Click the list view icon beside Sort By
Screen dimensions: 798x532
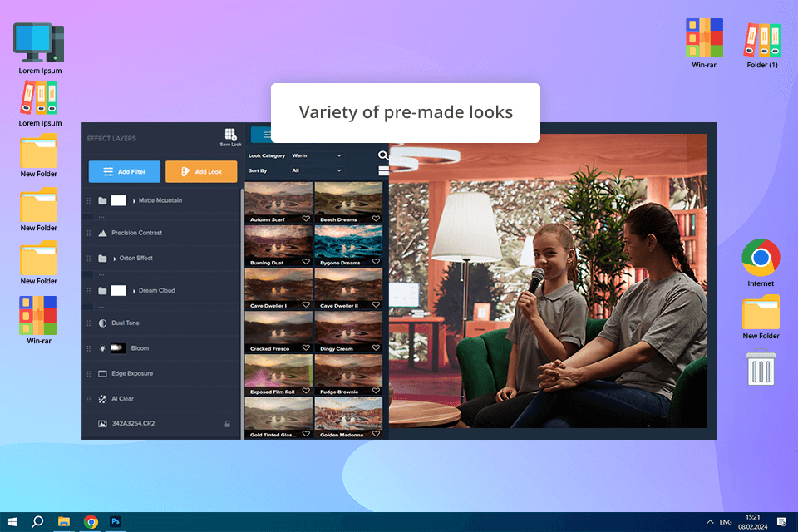(384, 170)
